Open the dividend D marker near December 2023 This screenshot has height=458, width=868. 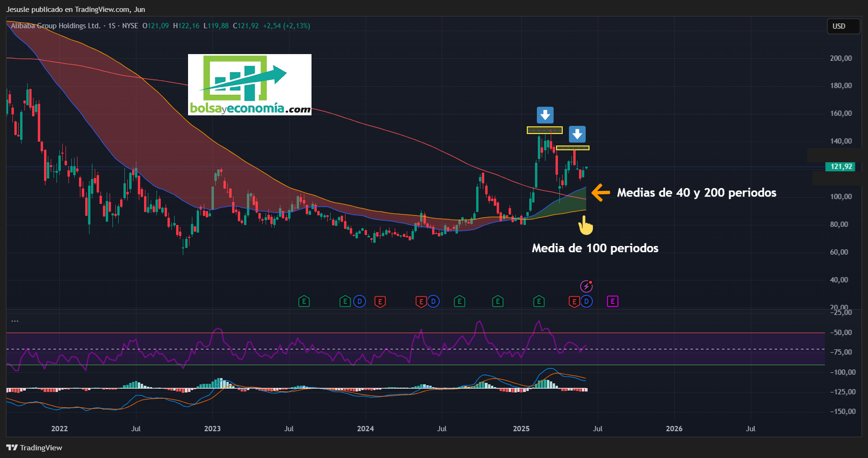pyautogui.click(x=359, y=302)
